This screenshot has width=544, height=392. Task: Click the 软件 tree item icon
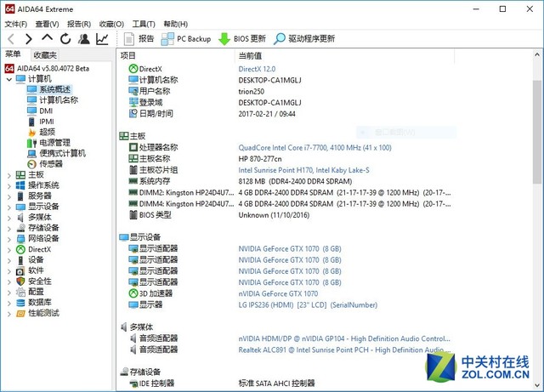(20, 270)
